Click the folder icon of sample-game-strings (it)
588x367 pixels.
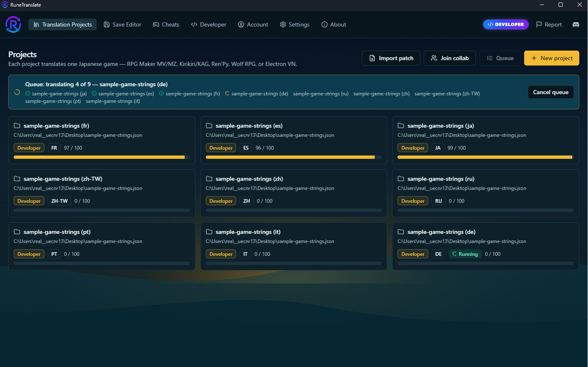209,232
